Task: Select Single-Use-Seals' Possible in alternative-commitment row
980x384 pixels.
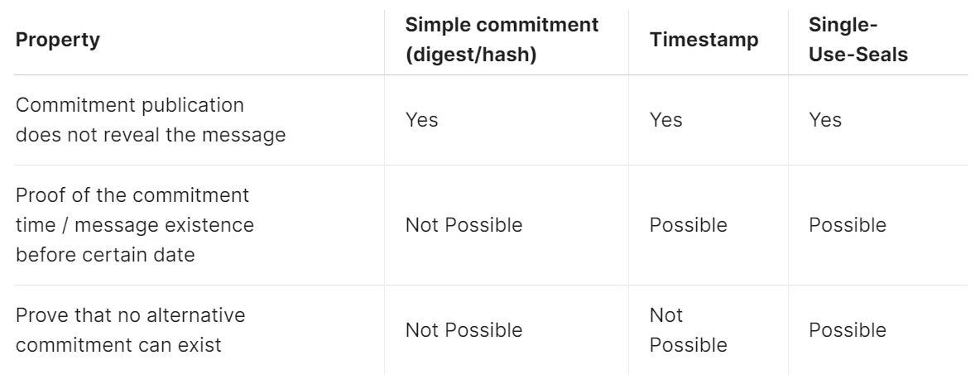Action: (x=847, y=330)
